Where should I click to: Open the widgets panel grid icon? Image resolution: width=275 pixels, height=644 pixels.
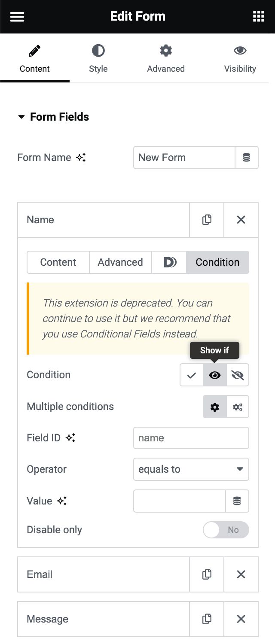pos(258,16)
